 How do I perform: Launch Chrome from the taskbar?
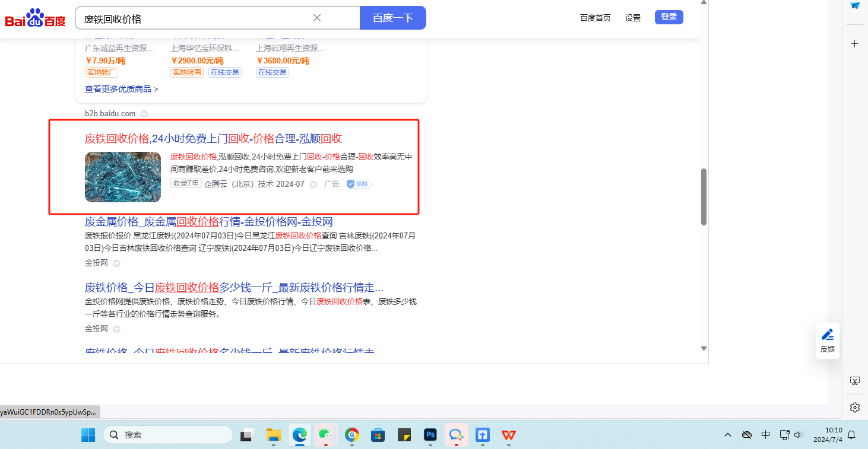pos(351,435)
